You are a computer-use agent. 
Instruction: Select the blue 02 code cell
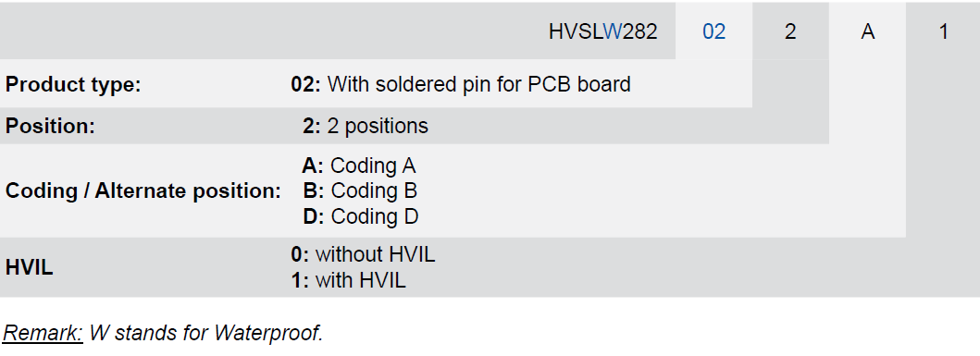coord(713,31)
